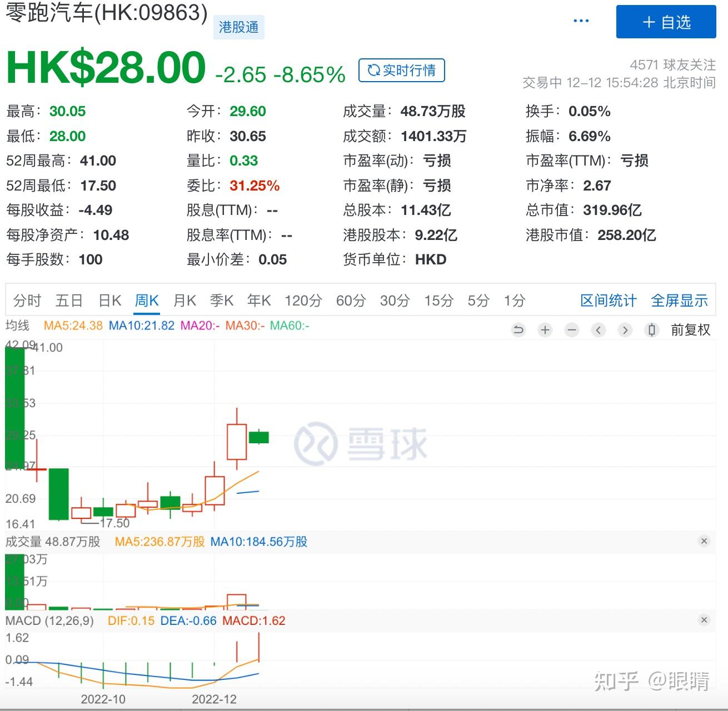Select the 5分 interval tab
Image resolution: width=728 pixels, height=711 pixels.
pyautogui.click(x=478, y=301)
